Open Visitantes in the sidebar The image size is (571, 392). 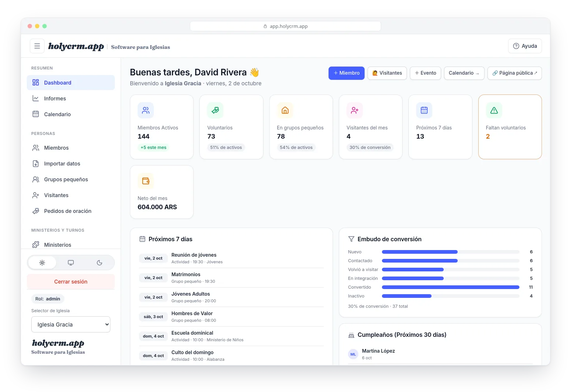71,195
